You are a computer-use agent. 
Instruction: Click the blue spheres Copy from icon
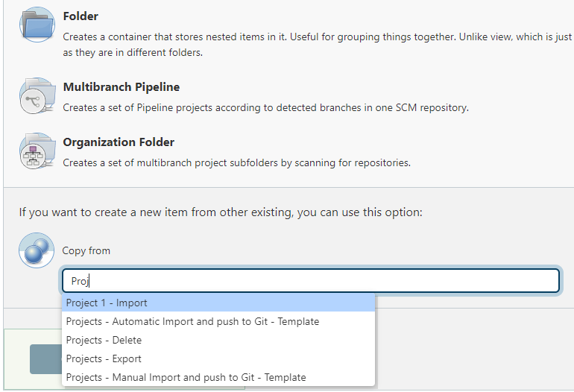click(37, 250)
